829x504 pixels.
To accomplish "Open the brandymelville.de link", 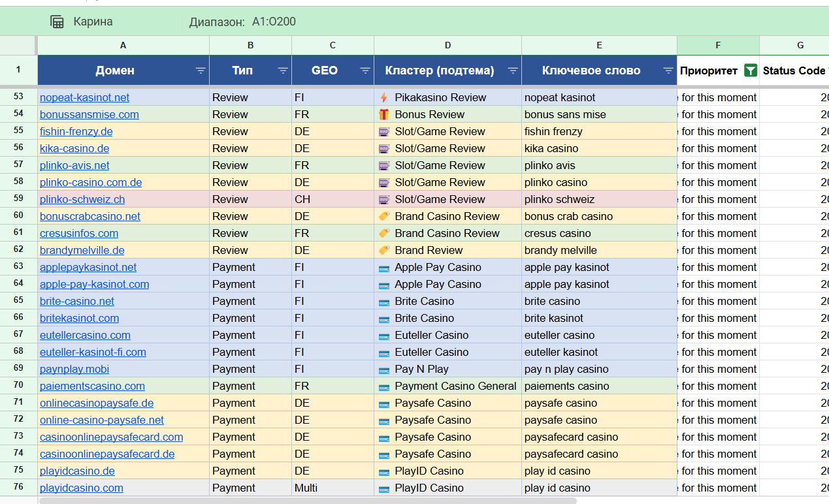I will [82, 250].
